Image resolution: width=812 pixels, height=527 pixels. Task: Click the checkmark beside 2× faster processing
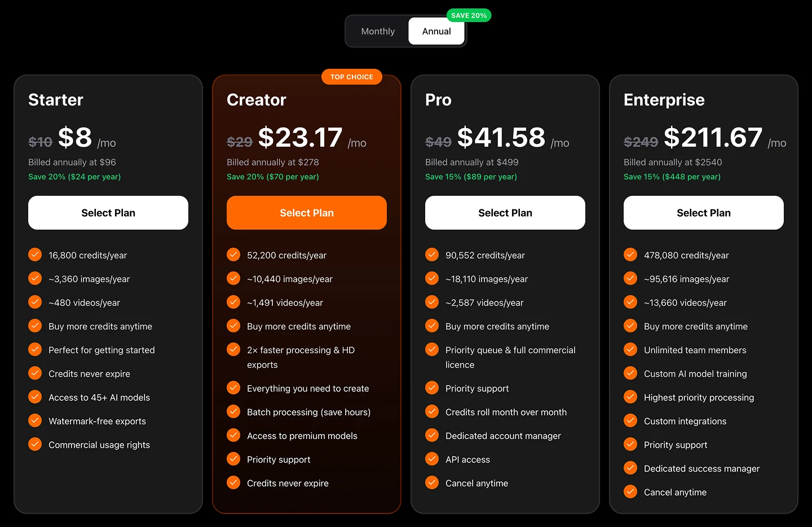pos(233,349)
